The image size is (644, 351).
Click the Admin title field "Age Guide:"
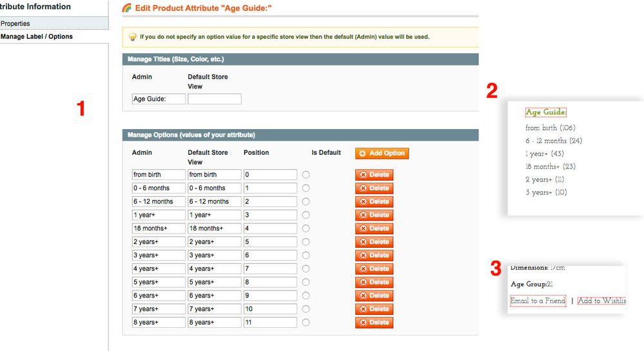(159, 99)
